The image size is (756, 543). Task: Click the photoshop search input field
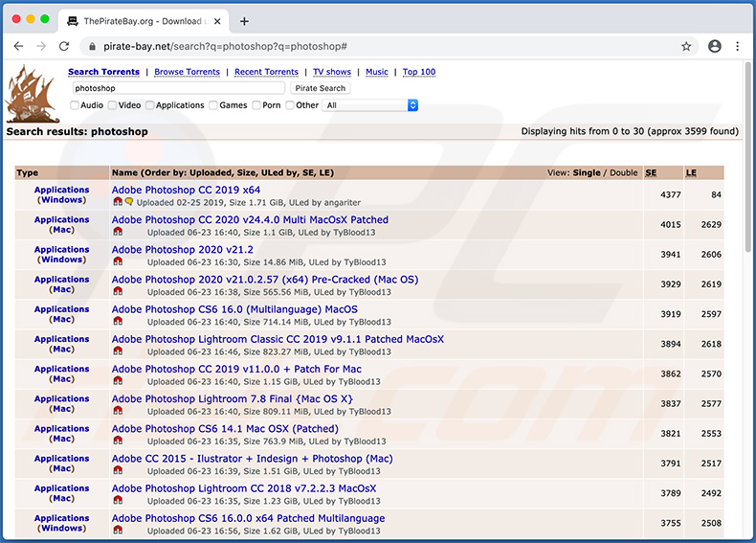click(x=178, y=88)
